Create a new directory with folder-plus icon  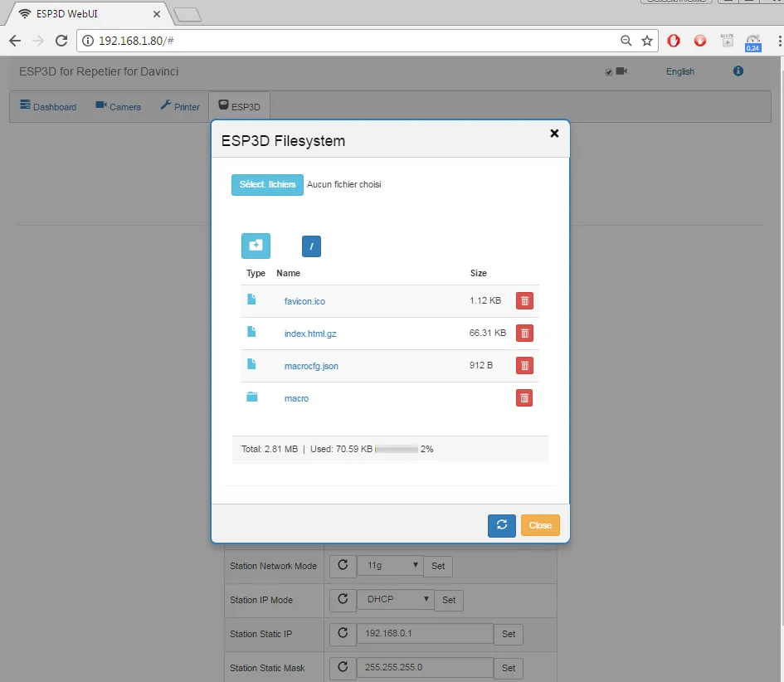coord(256,246)
